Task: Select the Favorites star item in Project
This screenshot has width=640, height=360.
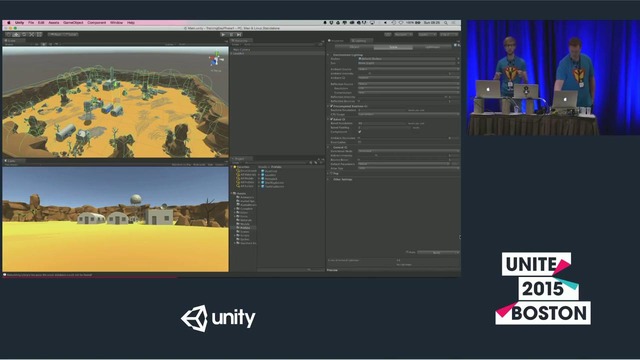Action: tap(243, 167)
